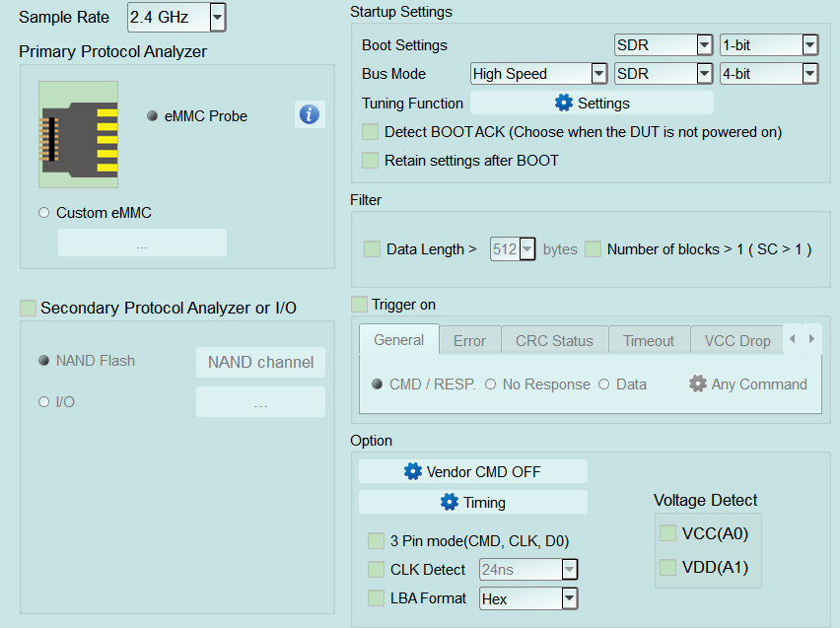Screen dimensions: 840x628
Task: Enable the LBA Format checkbox
Action: [x=376, y=598]
